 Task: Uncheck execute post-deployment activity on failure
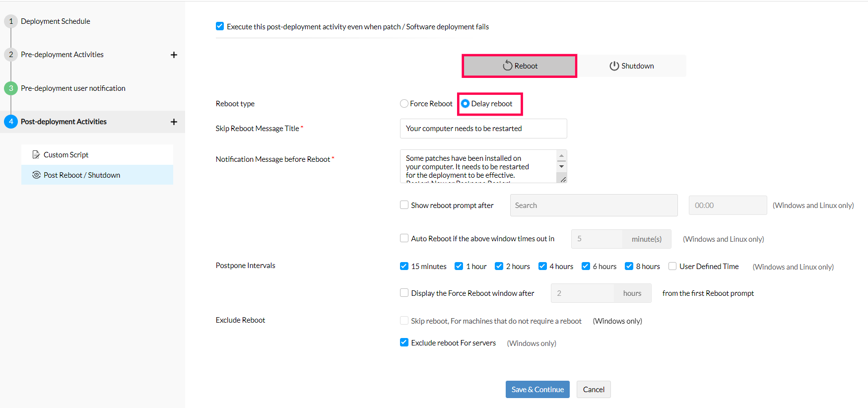point(220,26)
